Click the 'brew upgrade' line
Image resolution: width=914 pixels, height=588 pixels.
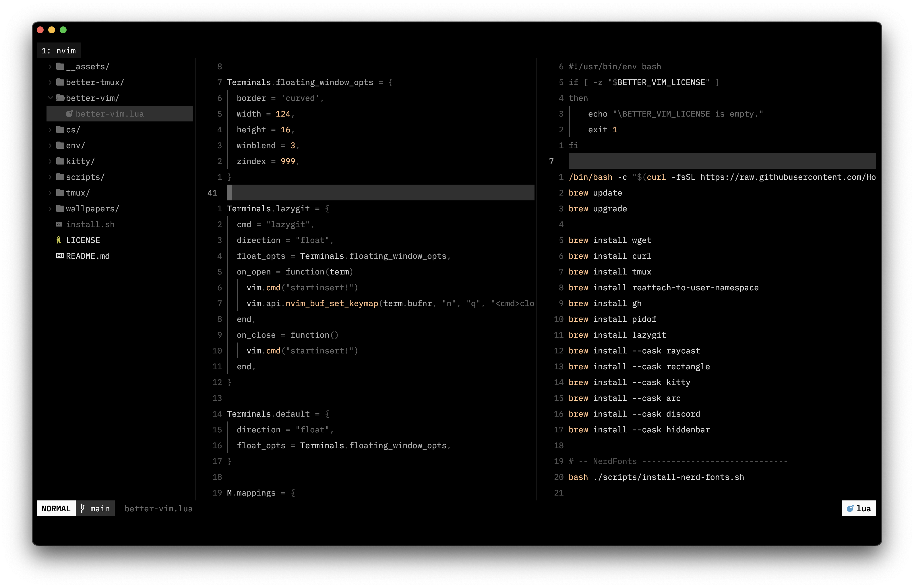coord(597,208)
